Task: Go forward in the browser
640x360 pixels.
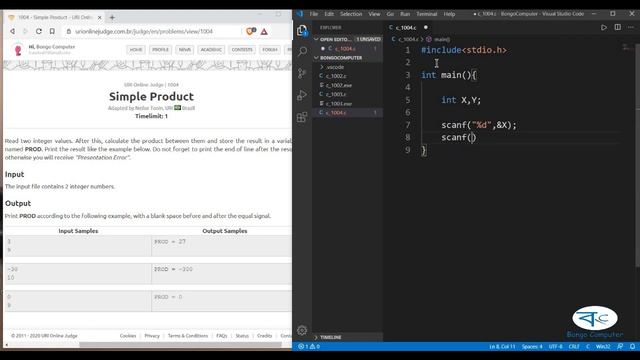Action: pyautogui.click(x=25, y=31)
